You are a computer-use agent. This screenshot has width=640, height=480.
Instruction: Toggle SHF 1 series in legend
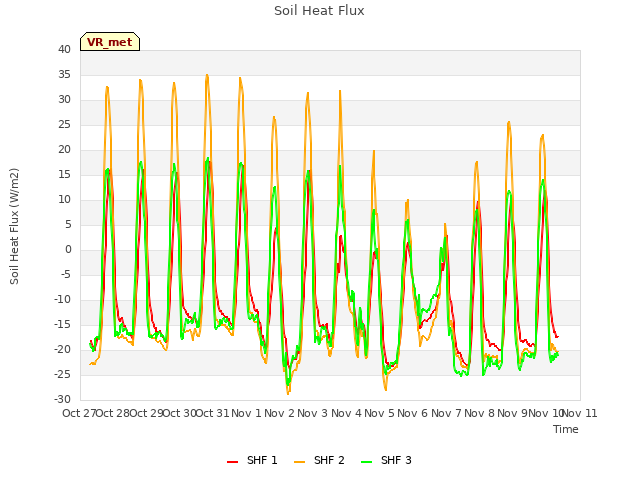point(252,460)
